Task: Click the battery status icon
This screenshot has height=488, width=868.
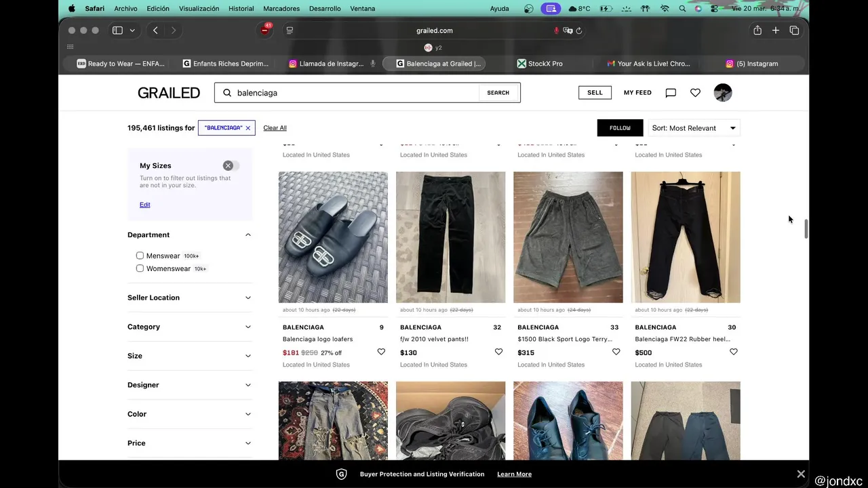Action: 606,8
